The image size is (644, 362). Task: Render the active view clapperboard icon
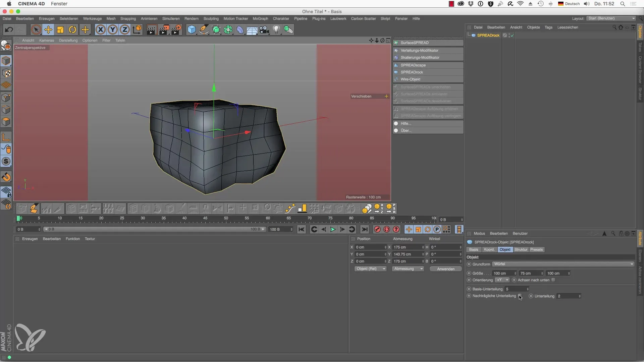[151, 30]
